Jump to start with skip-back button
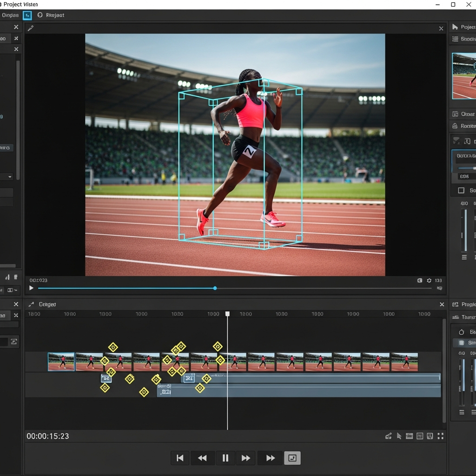The height and width of the screenshot is (476, 476). (180, 458)
